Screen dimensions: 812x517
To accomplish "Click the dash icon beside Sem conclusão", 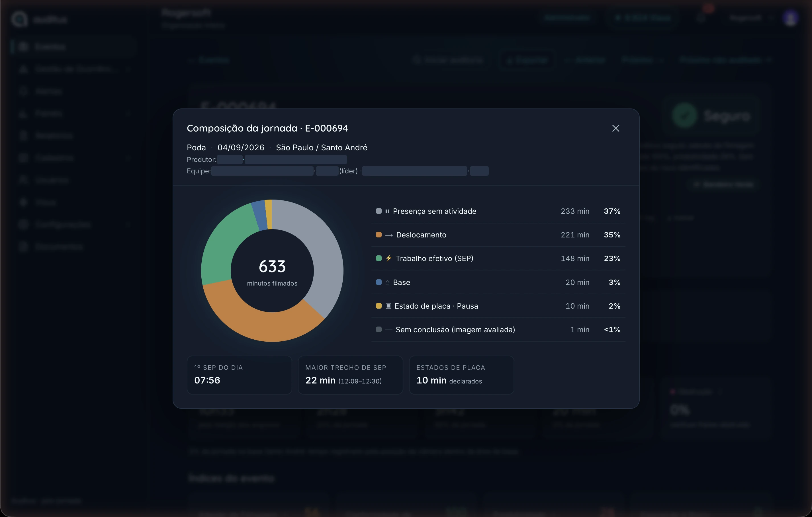I will (x=388, y=330).
